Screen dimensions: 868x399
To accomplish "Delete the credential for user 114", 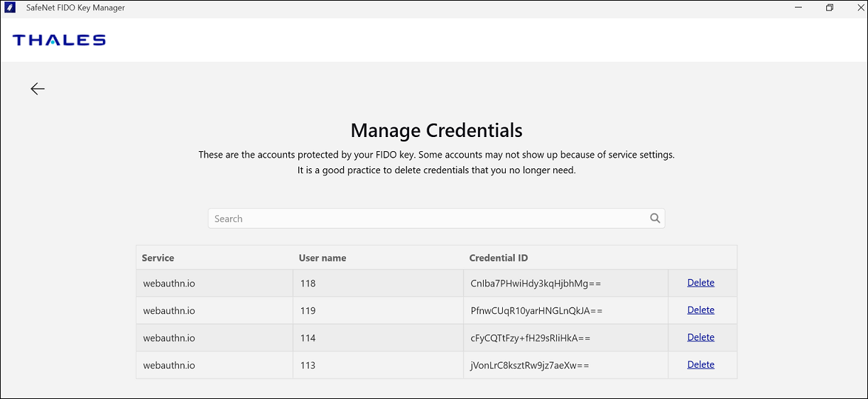I will click(700, 337).
